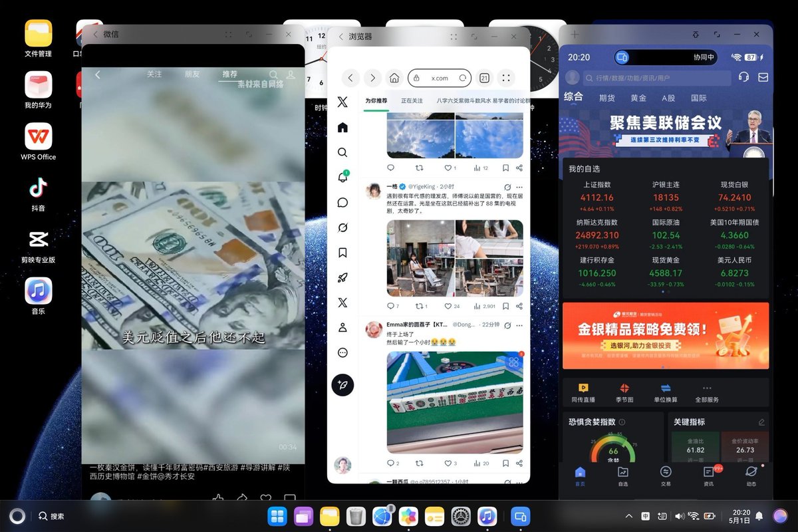Click the compose post button on X
798x532 pixels.
tap(342, 385)
